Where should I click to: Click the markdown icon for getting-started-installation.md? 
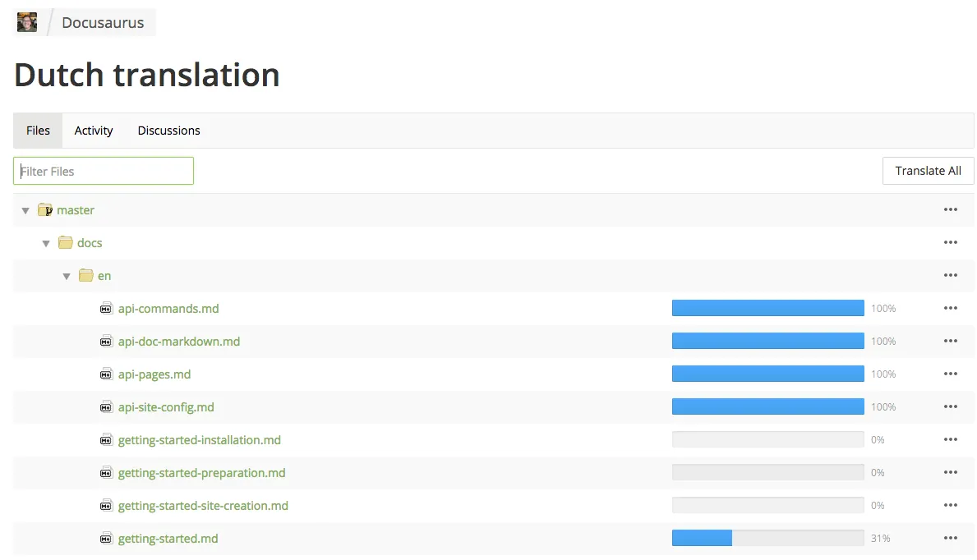pos(107,440)
